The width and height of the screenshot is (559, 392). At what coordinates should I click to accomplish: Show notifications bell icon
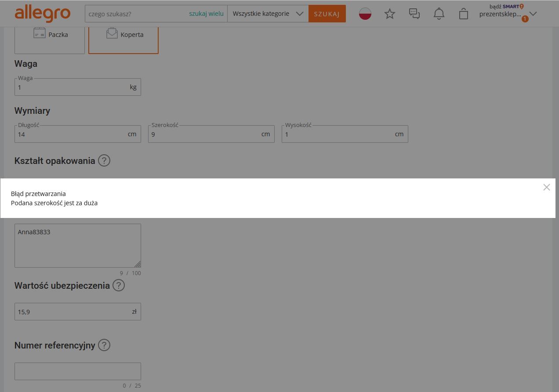pos(439,14)
